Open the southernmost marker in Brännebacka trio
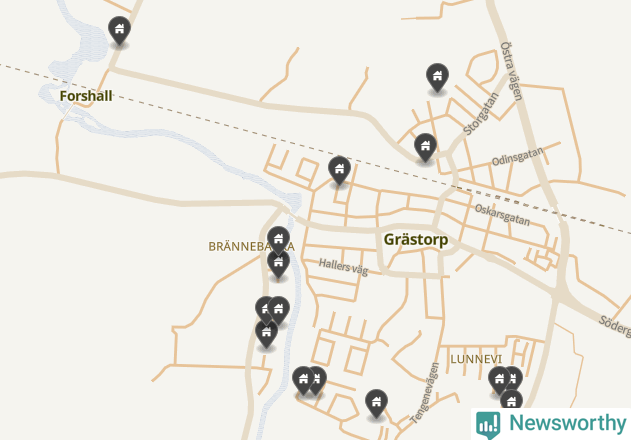Image resolution: width=631 pixels, height=440 pixels. point(266,334)
